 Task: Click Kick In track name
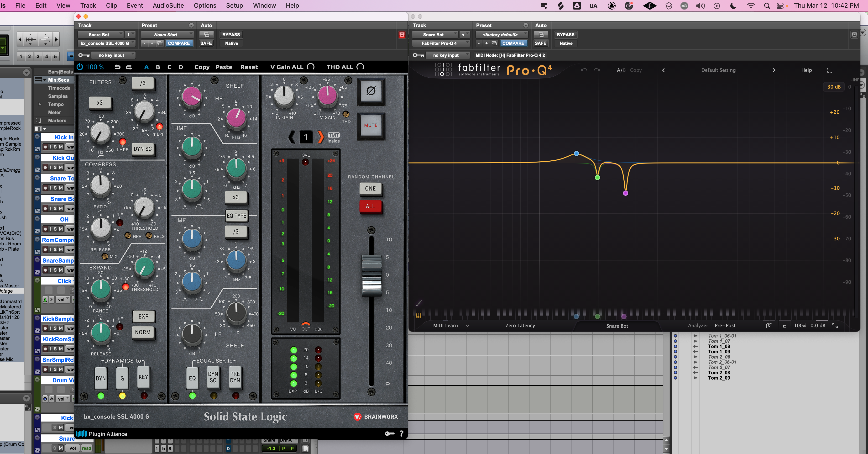click(x=64, y=137)
